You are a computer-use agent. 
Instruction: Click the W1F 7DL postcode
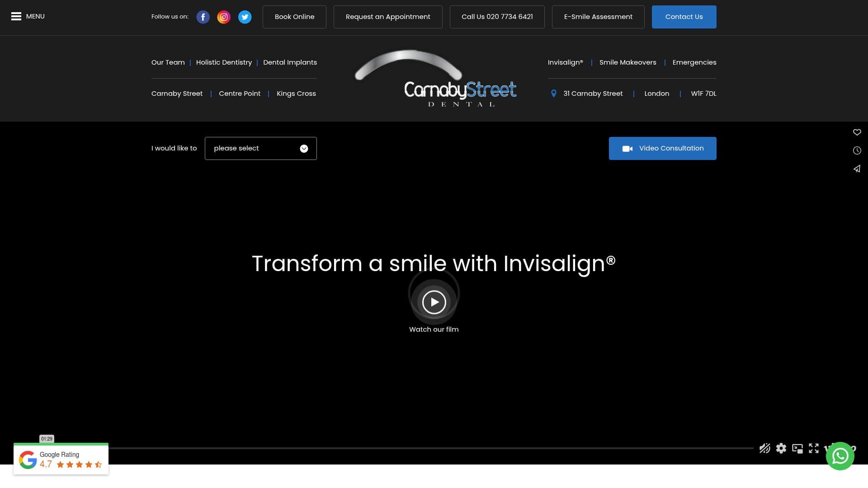[704, 94]
